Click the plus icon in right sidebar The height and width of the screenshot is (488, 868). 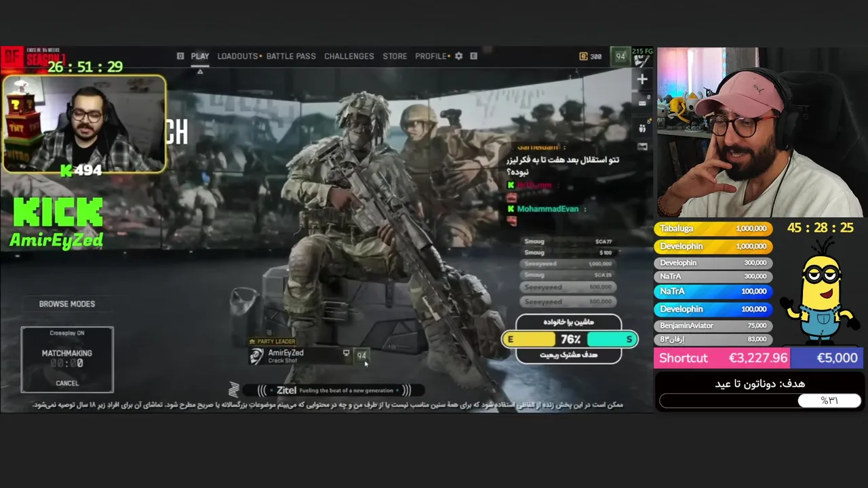[642, 79]
